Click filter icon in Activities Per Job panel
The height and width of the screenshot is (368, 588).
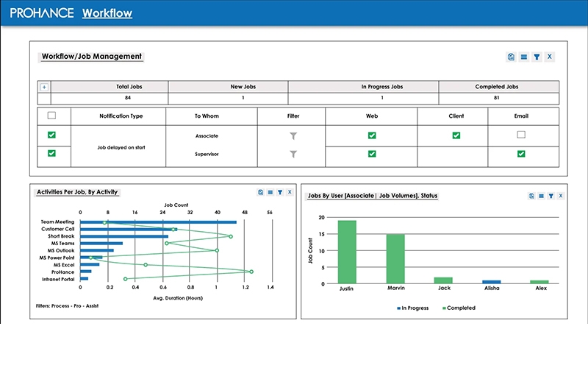point(280,192)
